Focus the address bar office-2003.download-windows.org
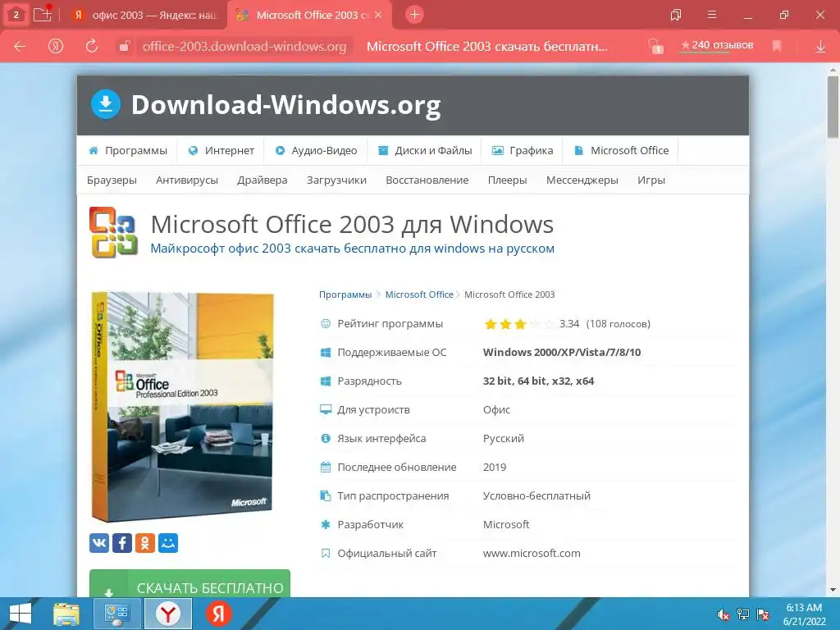The image size is (840, 630). tap(244, 46)
